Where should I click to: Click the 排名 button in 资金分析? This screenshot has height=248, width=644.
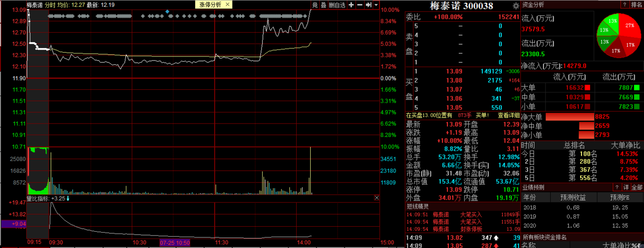tap(637, 4)
